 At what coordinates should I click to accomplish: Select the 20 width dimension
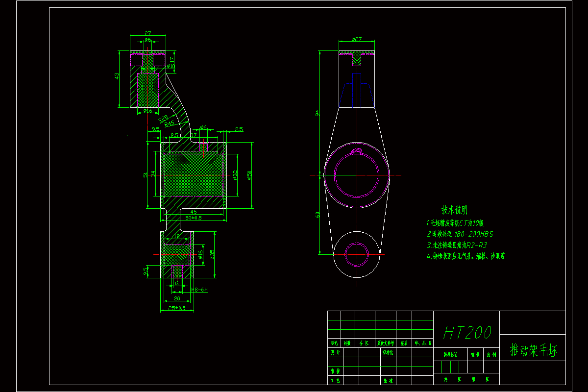point(177,298)
